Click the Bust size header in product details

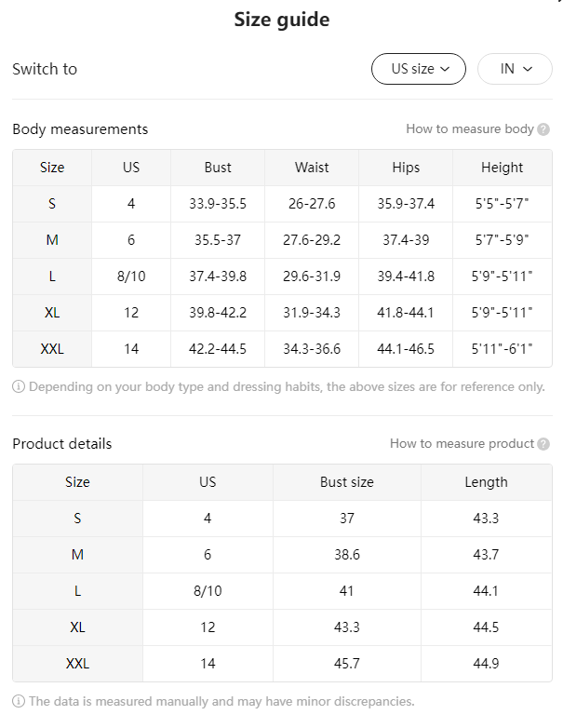click(347, 482)
